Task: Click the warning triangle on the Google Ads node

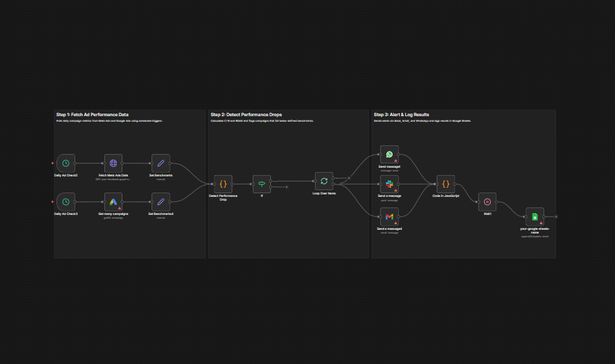Action: (x=119, y=208)
